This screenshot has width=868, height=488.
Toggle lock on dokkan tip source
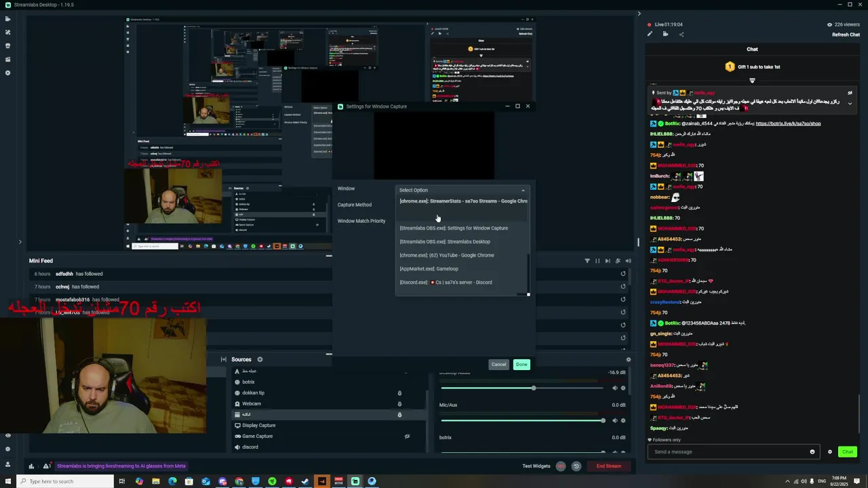(399, 393)
